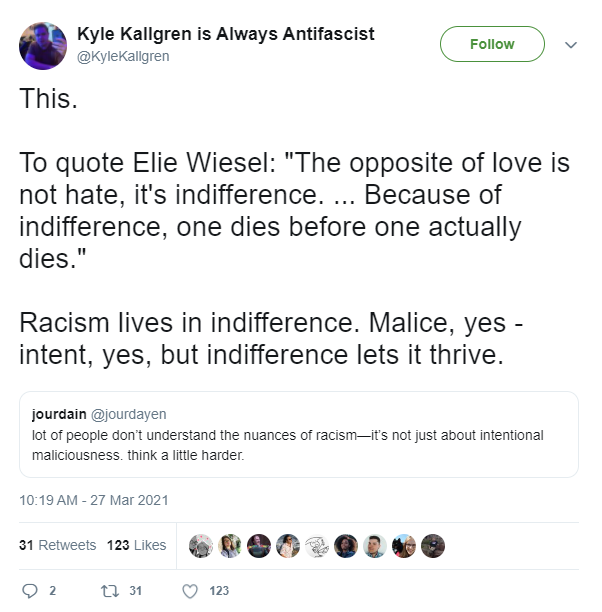
Task: Open the quoted tweet by jourdain
Action: (299, 434)
